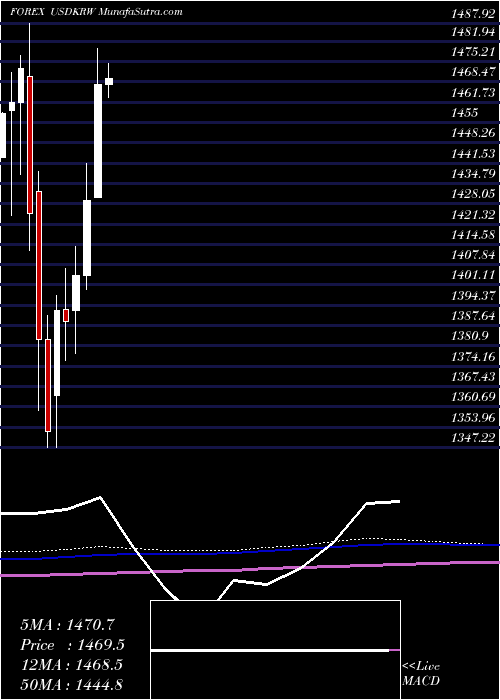Image resolution: width=500 pixels, height=700 pixels.
Task: Click the white MACD histogram box
Action: (275, 650)
